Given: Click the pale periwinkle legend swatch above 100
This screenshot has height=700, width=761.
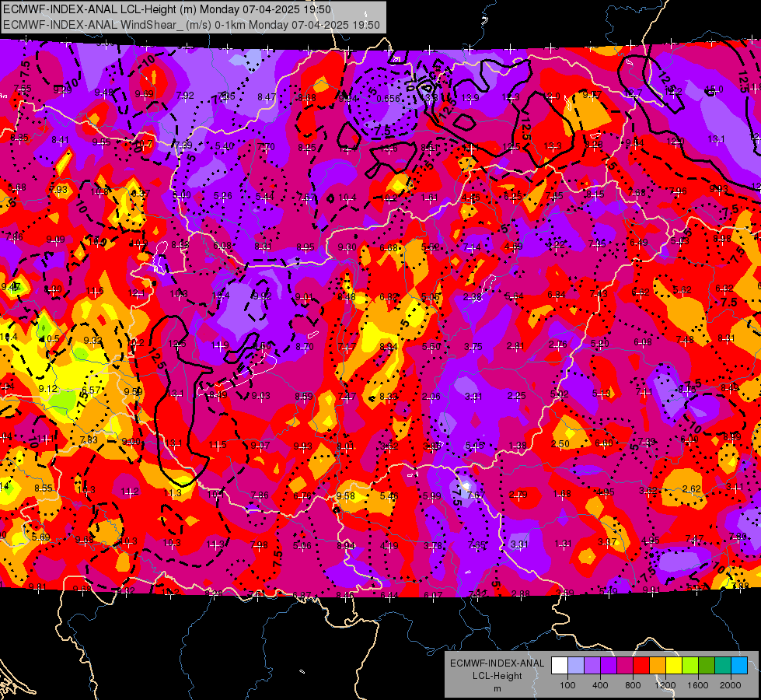Looking at the screenshot, I should pos(575,666).
